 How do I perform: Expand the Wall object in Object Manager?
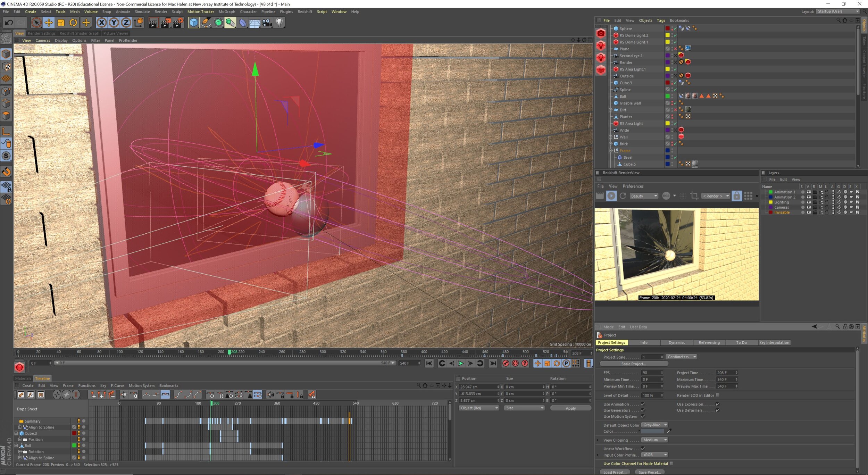(610, 137)
